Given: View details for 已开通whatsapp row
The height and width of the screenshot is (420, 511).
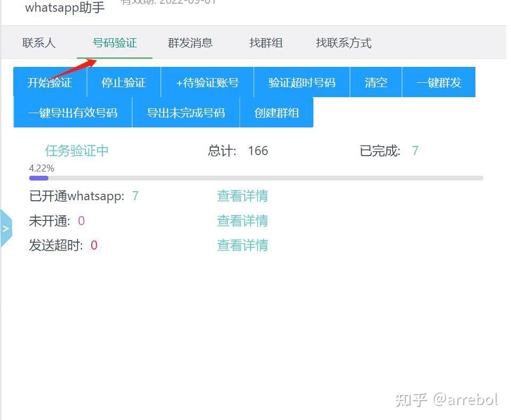Looking at the screenshot, I should (x=242, y=196).
